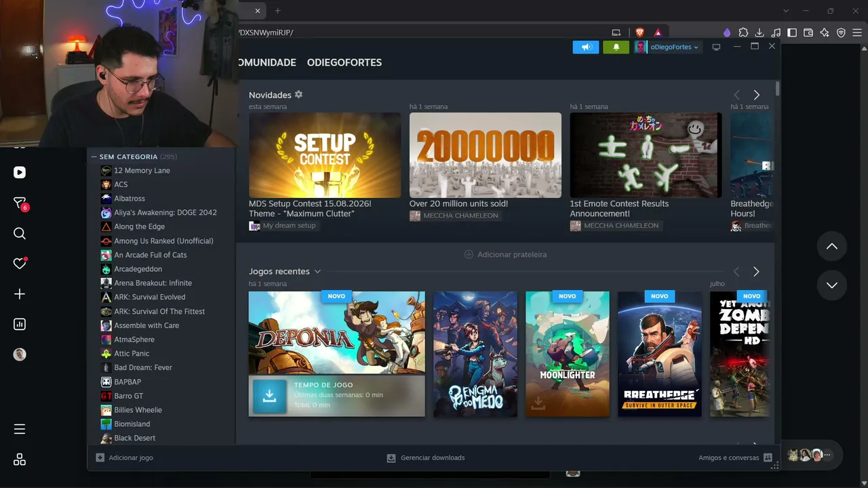The height and width of the screenshot is (488, 868).
Task: Click the plus icon in sidebar
Action: coord(20,294)
